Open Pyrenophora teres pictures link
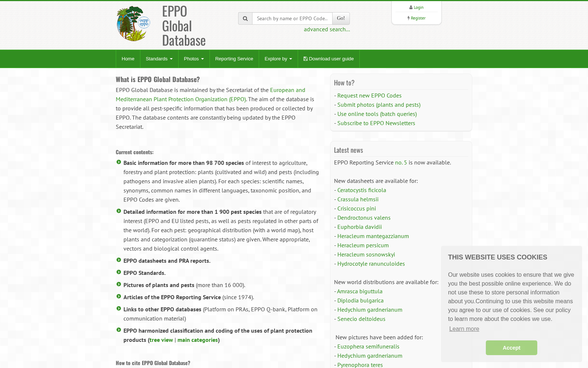Screen dimensions: 588x368 [360, 365]
